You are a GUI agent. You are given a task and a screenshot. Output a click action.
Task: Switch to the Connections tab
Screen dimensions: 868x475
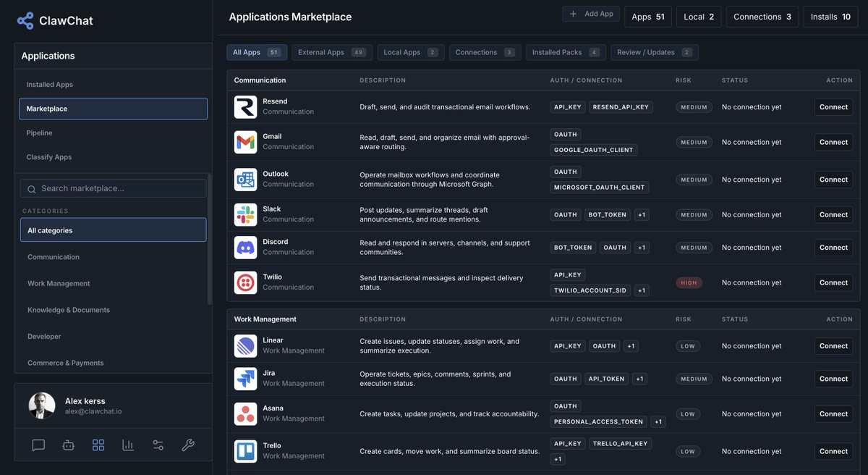pos(485,52)
